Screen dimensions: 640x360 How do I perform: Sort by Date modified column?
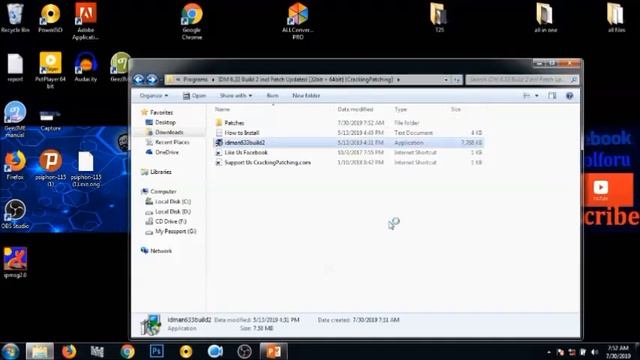point(355,109)
